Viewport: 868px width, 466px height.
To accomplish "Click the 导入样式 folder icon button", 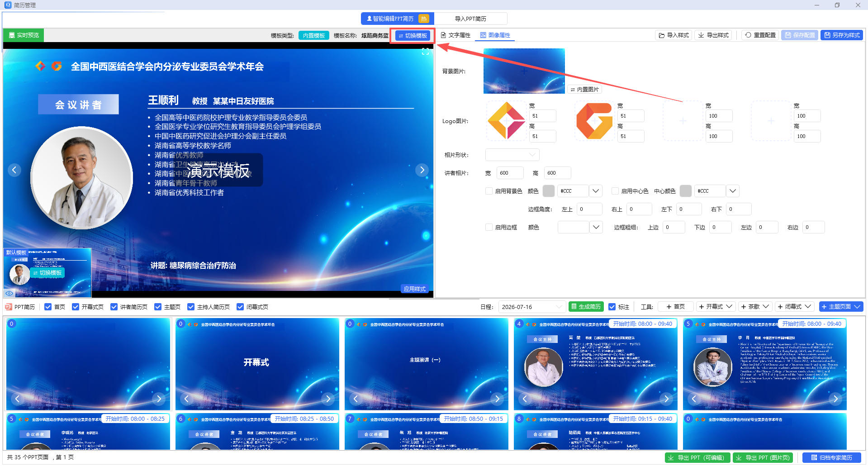I will 674,35.
